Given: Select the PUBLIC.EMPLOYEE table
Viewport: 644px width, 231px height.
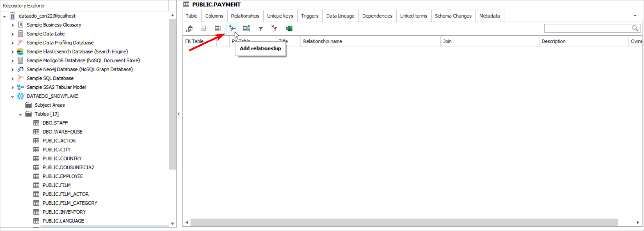Looking at the screenshot, I should 63,176.
